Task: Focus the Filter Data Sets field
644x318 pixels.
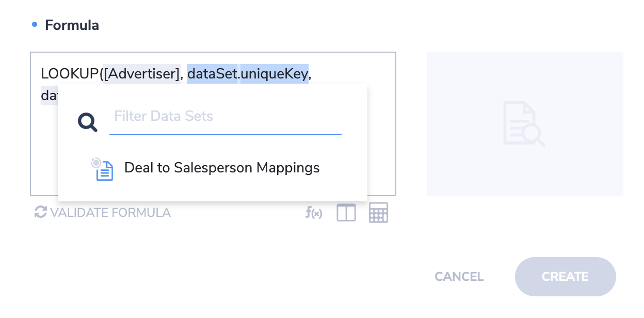Action: pyautogui.click(x=226, y=116)
